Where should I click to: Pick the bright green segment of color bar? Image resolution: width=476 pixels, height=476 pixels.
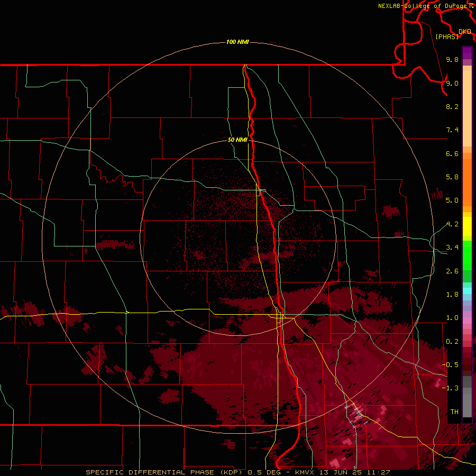[467, 255]
